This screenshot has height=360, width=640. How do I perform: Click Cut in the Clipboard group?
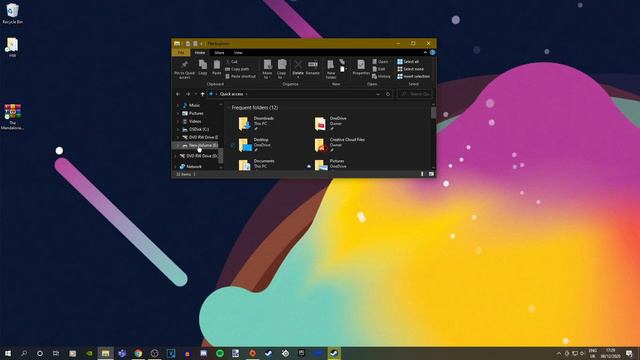231,62
